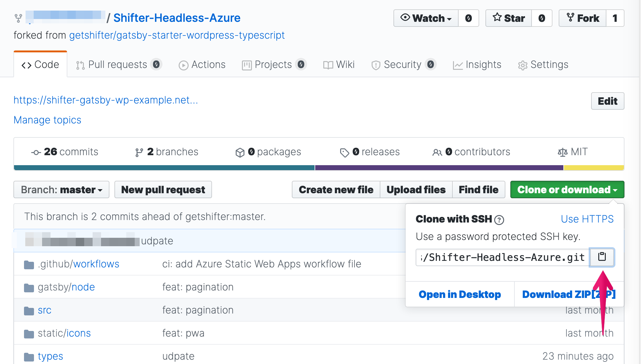Open the Actions tab

click(x=202, y=65)
